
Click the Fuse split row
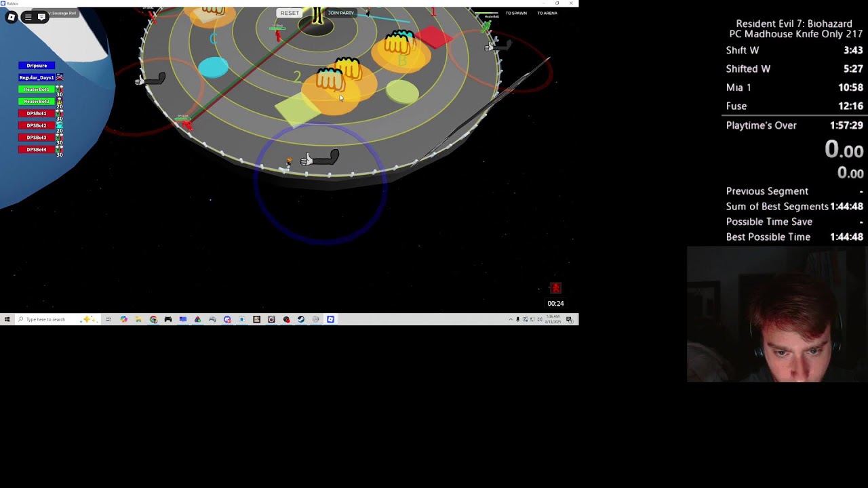[x=794, y=106]
